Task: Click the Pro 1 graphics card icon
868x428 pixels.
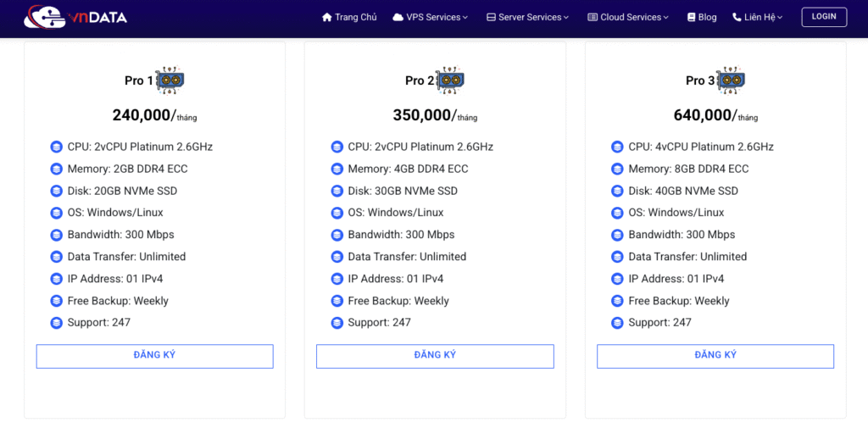Action: 170,80
